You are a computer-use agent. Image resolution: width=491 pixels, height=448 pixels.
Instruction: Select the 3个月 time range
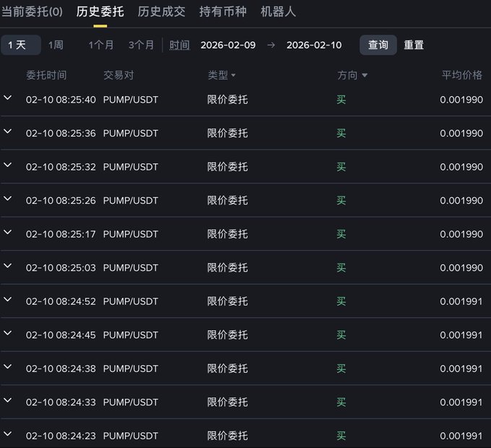141,45
